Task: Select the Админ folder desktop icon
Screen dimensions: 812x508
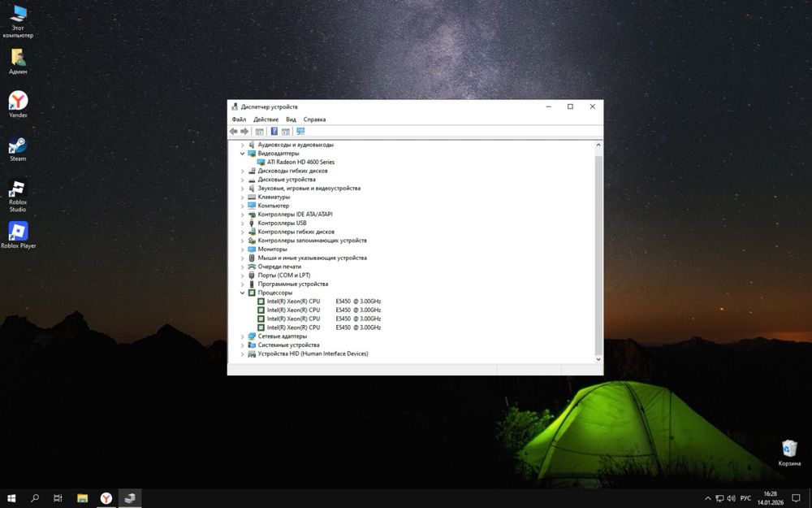Action: [18, 62]
